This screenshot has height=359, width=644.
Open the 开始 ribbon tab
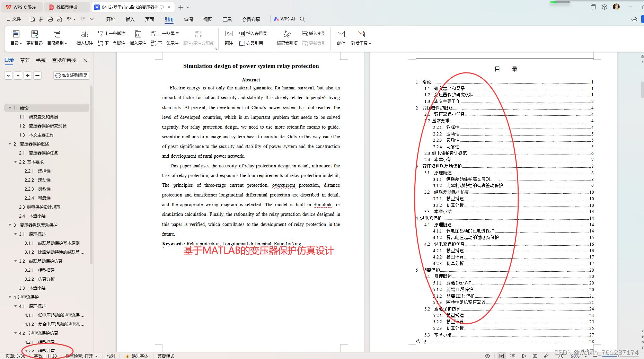111,19
